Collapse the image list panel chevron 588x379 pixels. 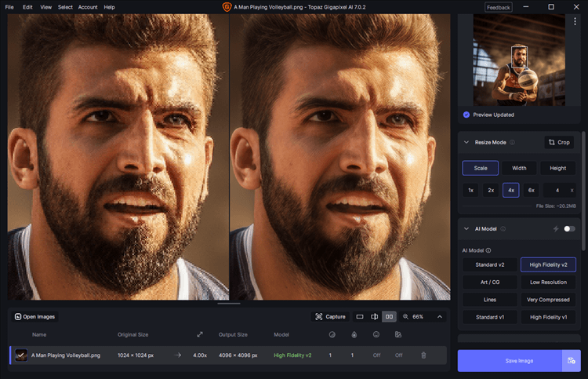click(x=440, y=317)
